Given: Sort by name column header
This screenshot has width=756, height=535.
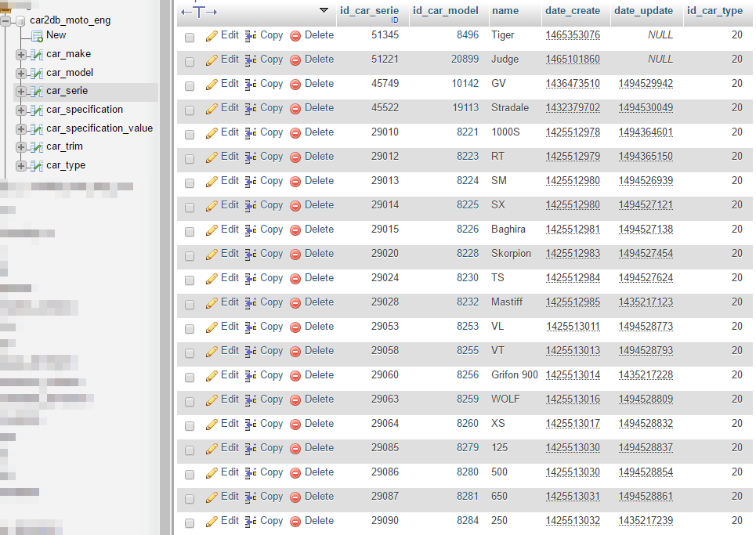Looking at the screenshot, I should point(505,11).
